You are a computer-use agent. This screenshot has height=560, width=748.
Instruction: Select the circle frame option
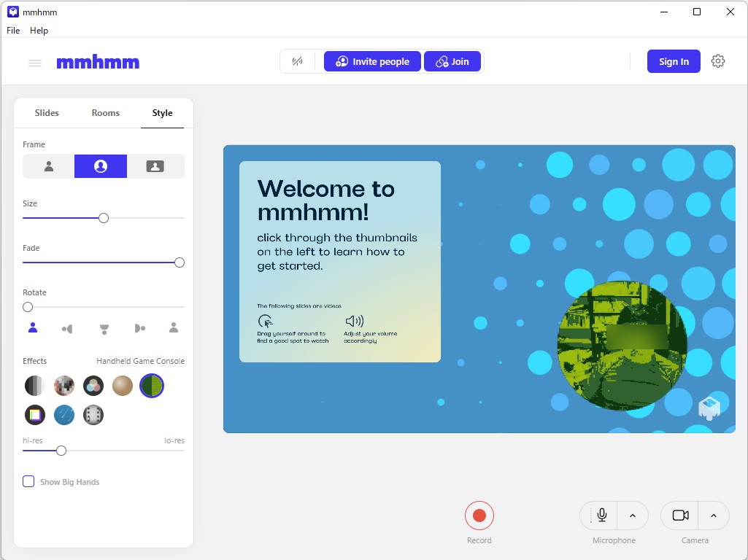(101, 166)
